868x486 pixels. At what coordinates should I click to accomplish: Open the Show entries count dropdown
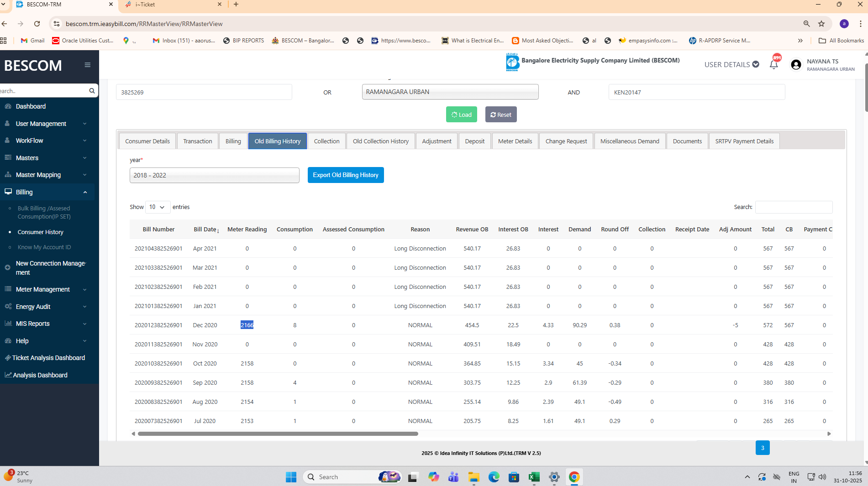[158, 207]
